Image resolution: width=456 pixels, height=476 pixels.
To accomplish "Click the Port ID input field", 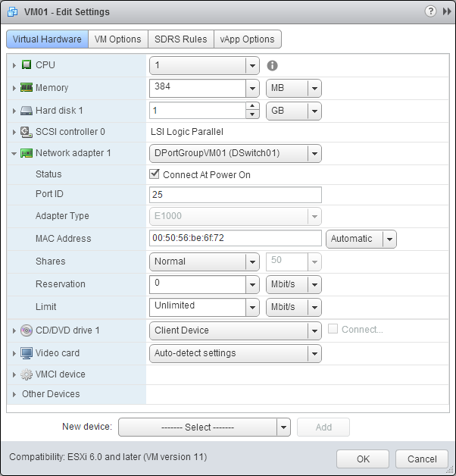I will 236,194.
